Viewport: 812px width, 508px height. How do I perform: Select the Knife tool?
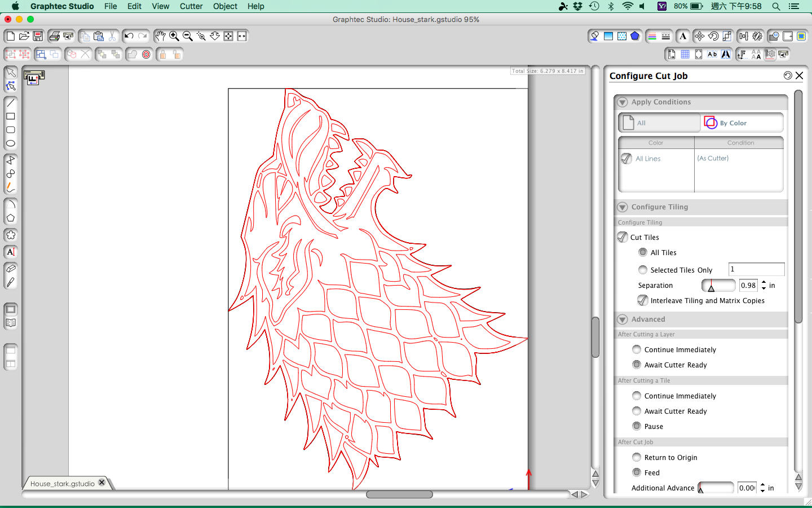pos(11,282)
